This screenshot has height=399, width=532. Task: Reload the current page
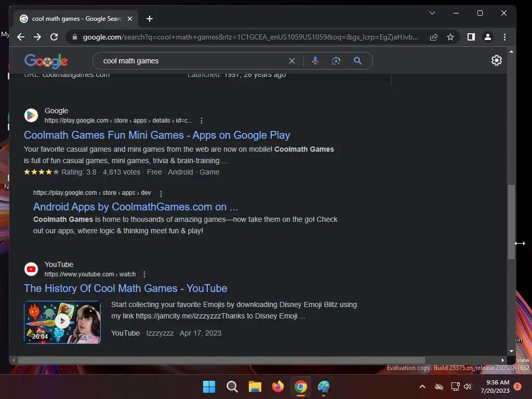pos(54,37)
